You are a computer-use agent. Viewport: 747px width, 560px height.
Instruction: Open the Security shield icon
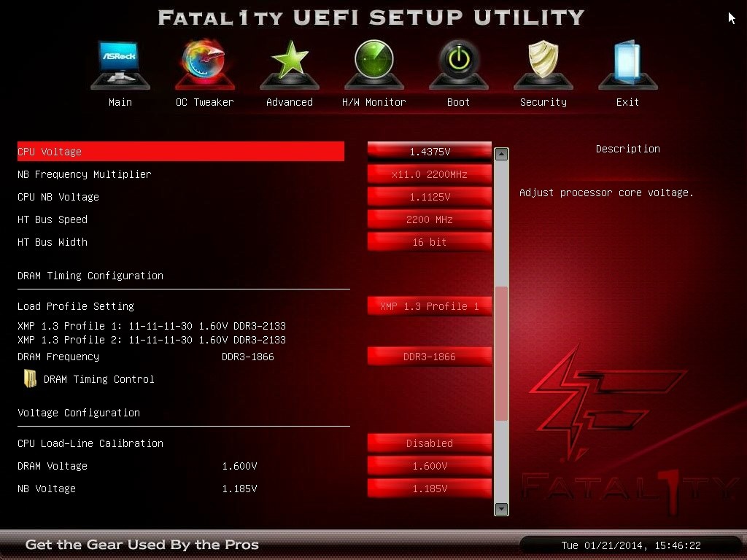[543, 64]
